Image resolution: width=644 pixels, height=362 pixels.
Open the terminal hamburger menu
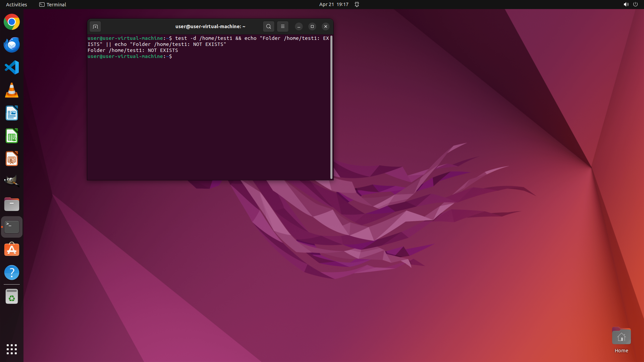point(282,26)
